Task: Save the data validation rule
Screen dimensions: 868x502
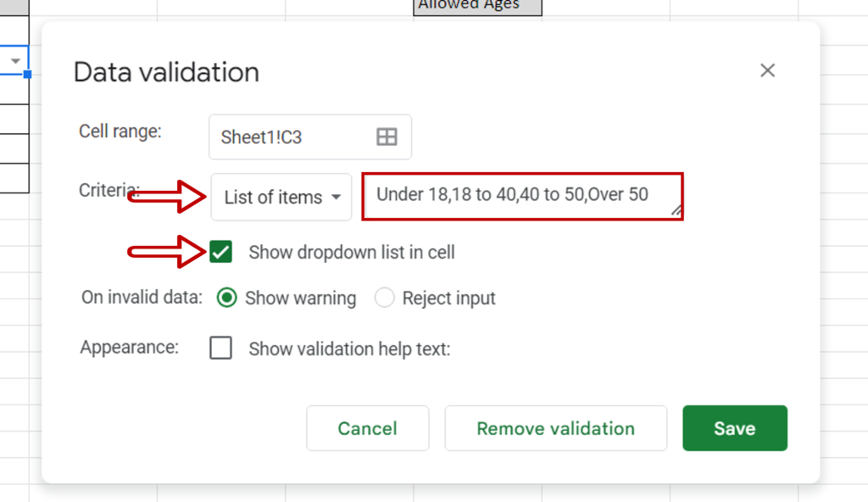Action: tap(734, 428)
